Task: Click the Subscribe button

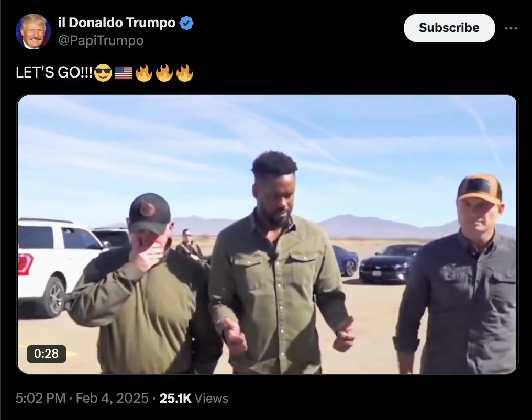Action: coord(449,28)
